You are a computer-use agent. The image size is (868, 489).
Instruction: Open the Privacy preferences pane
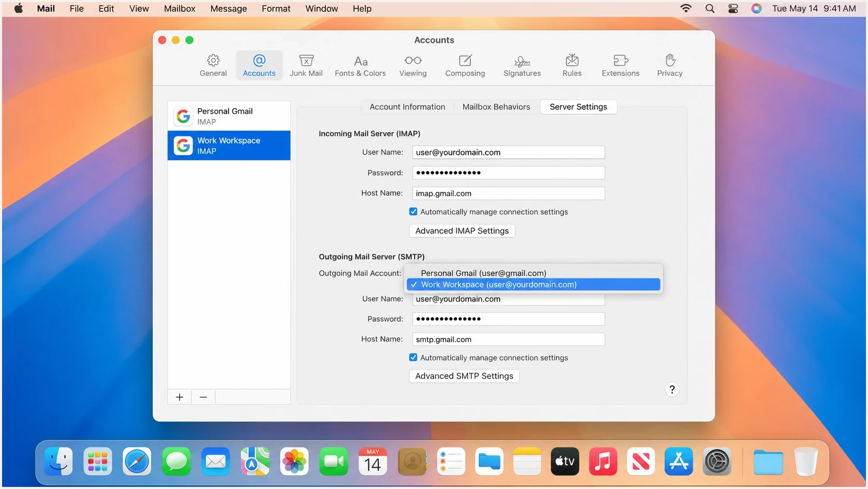click(670, 65)
